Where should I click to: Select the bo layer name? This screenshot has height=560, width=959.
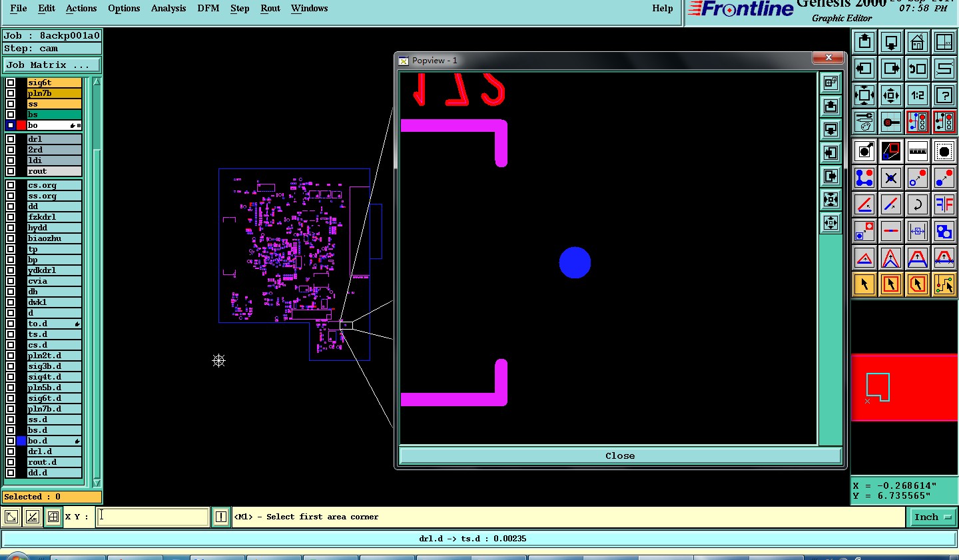pos(54,125)
